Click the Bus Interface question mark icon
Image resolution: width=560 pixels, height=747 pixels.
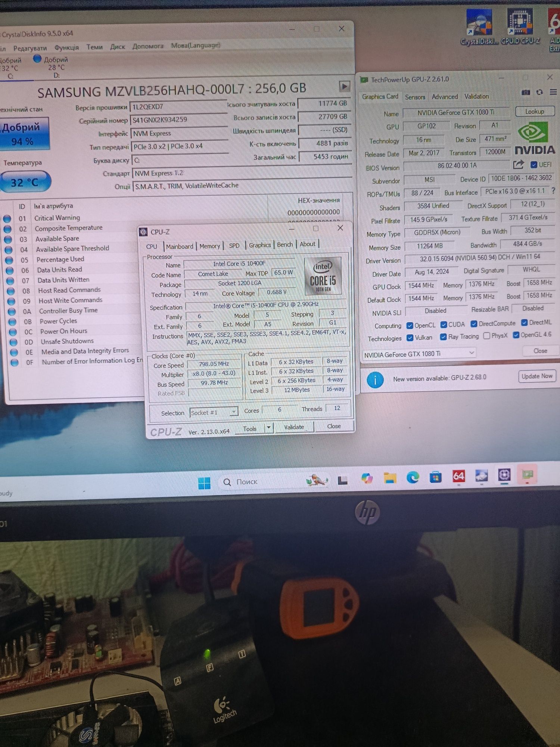pos(553,190)
